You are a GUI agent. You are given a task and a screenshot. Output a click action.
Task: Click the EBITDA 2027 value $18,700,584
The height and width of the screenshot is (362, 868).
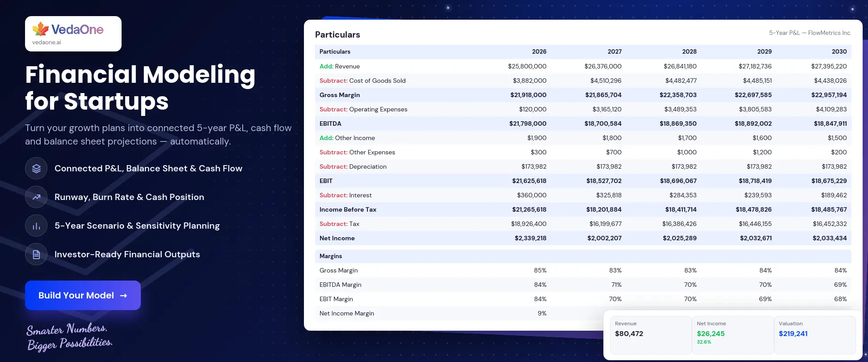603,124
